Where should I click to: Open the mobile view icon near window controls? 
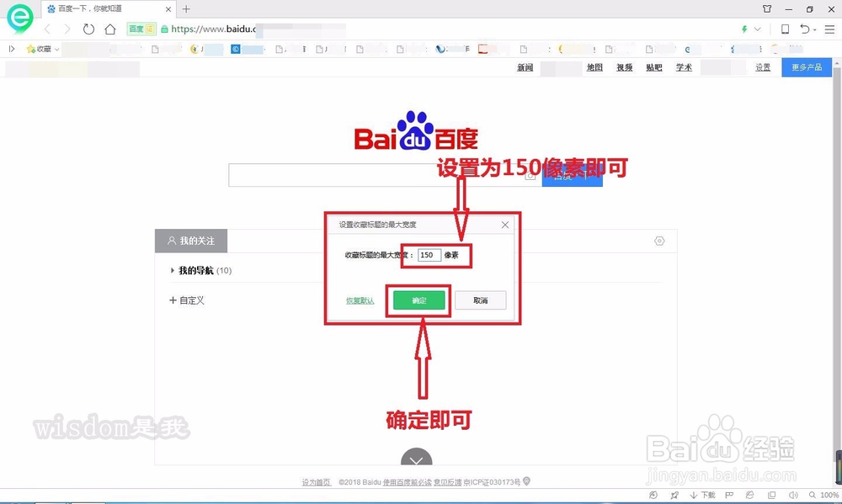click(786, 29)
